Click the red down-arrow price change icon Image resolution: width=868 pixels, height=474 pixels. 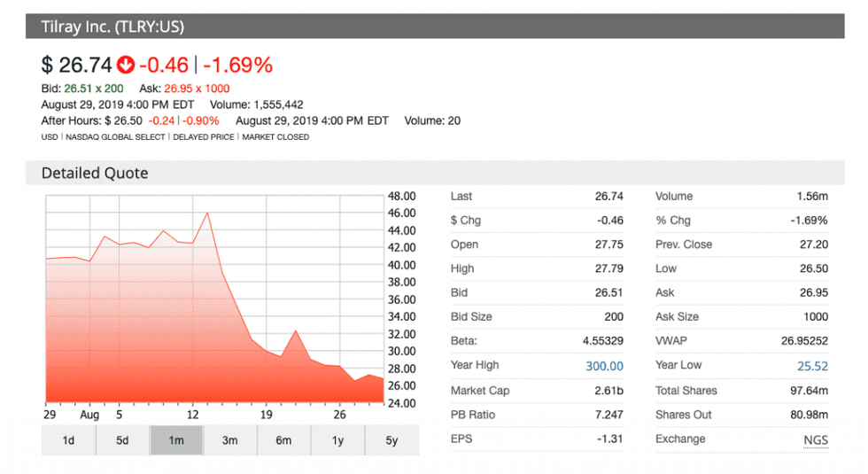click(x=125, y=65)
